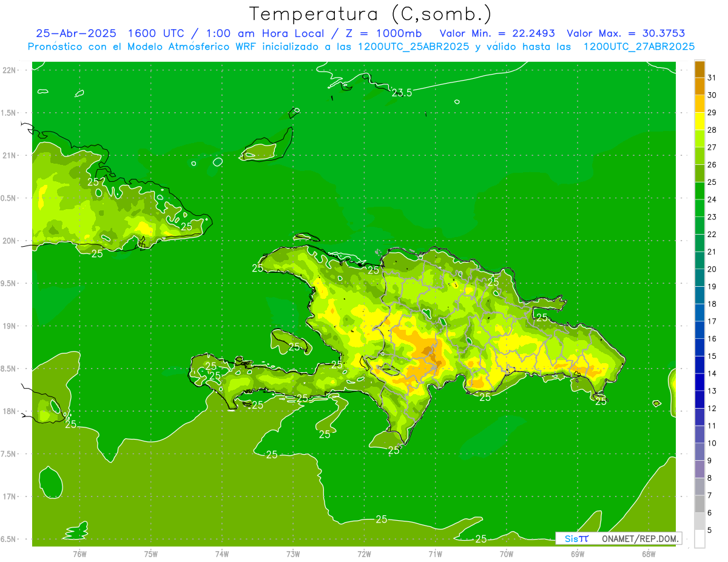This screenshot has width=728, height=562.
Task: Pick the light gray swatch between 5 and 6
Action: (699, 521)
